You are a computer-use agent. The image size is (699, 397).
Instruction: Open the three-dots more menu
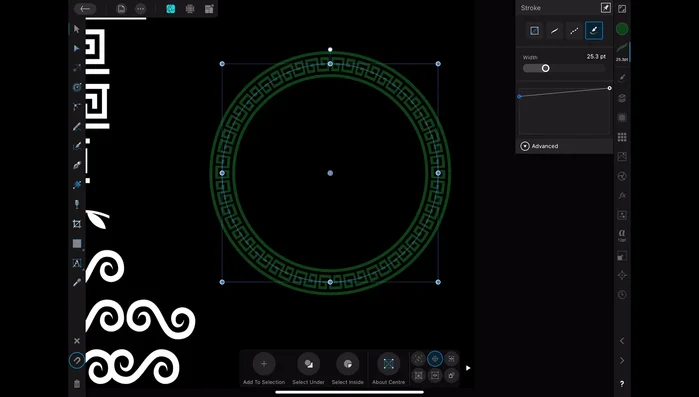tap(140, 8)
